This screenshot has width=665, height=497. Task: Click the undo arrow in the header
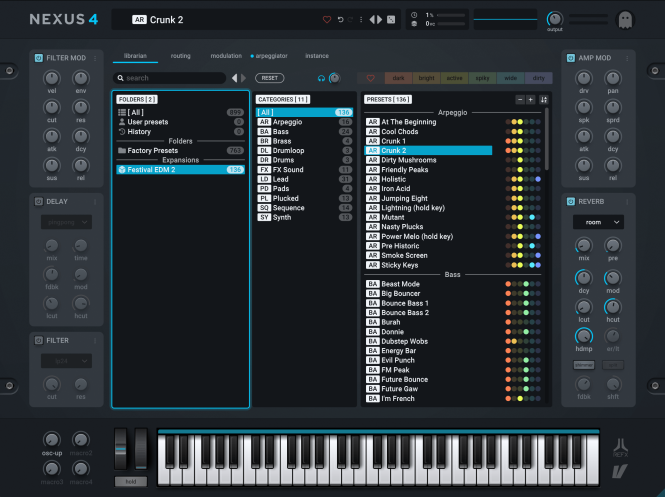(340, 20)
